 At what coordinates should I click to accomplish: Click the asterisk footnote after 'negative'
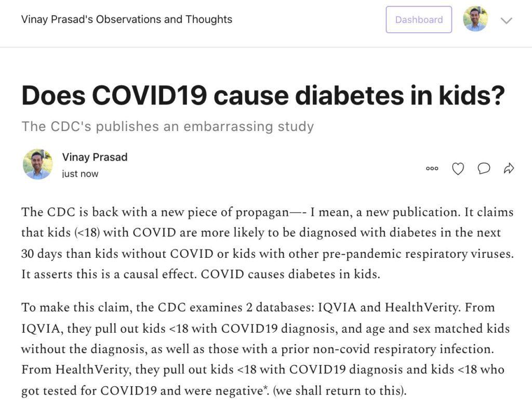pyautogui.click(x=264, y=388)
